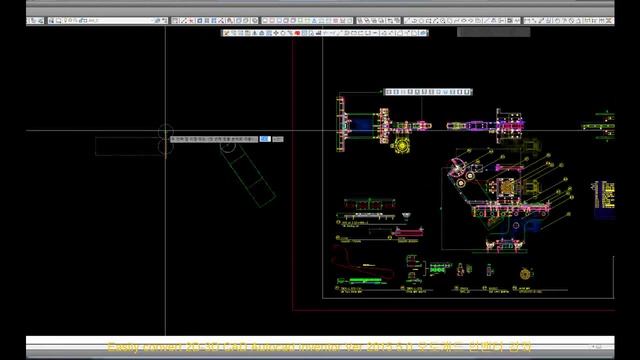Viewport: 640px width, 360px height.
Task: Click the blue highlighted dynamic input field near the crosshair
Action: (x=265, y=139)
